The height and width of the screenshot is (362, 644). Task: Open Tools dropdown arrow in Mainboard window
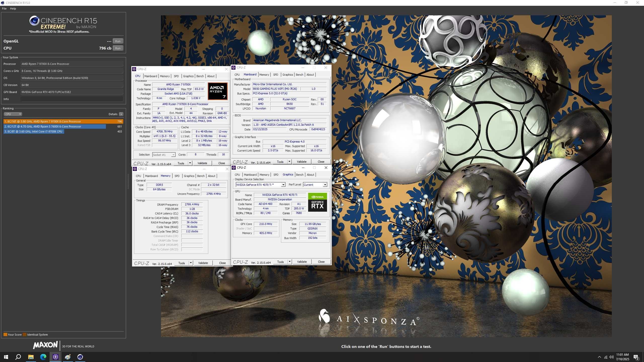[x=289, y=162]
